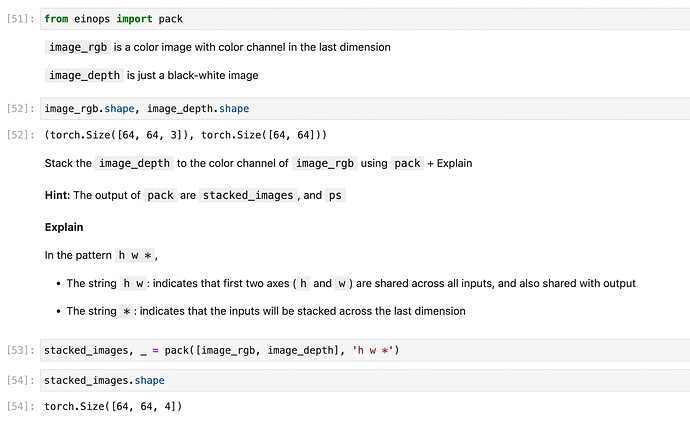Click the [54] prompt beside the torch.Size output
The image size is (690, 422).
(20, 407)
